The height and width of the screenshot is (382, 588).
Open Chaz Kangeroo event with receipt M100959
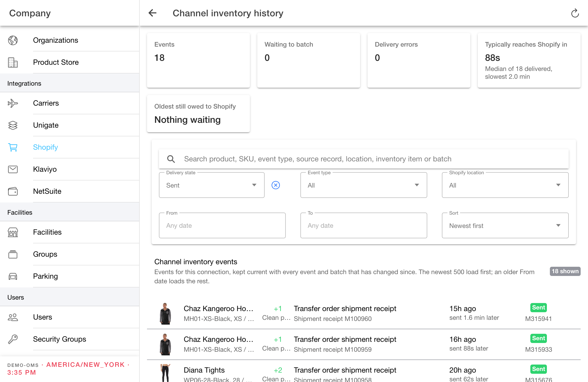(363, 345)
